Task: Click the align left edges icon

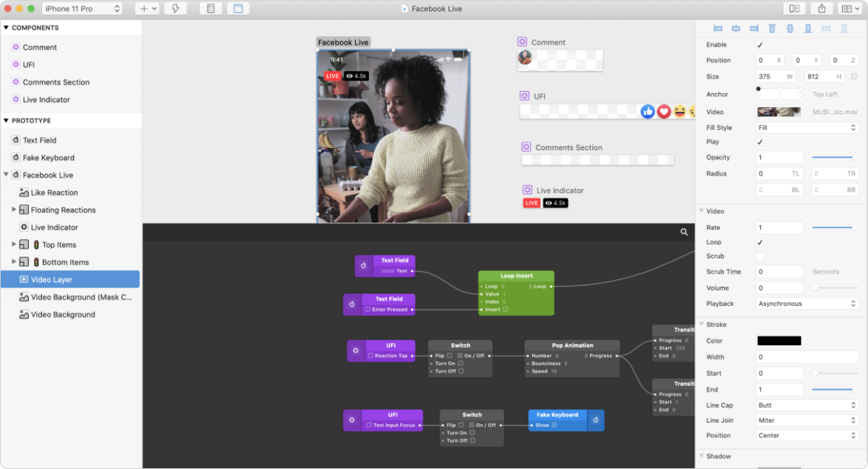Action: 718,29
